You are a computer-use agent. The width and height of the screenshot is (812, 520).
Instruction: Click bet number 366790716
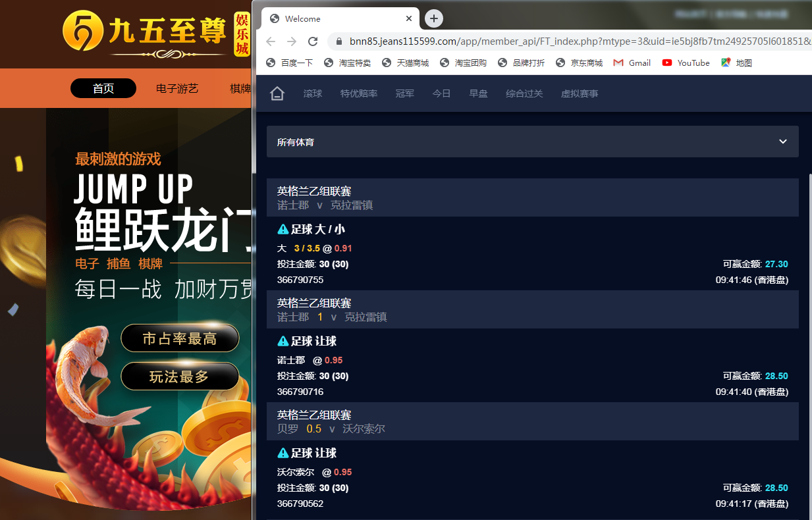click(300, 392)
